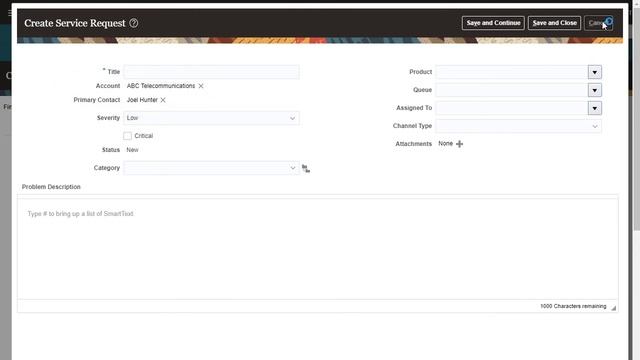The width and height of the screenshot is (640, 360).
Task: Click the 1000 Characters remaining text
Action: click(573, 306)
